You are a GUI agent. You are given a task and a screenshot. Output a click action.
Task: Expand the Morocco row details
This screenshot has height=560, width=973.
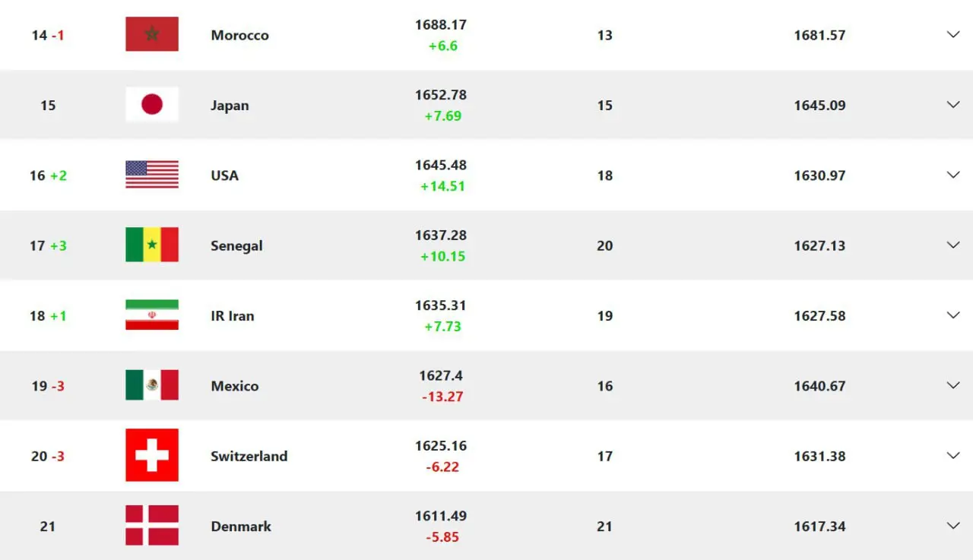(952, 35)
